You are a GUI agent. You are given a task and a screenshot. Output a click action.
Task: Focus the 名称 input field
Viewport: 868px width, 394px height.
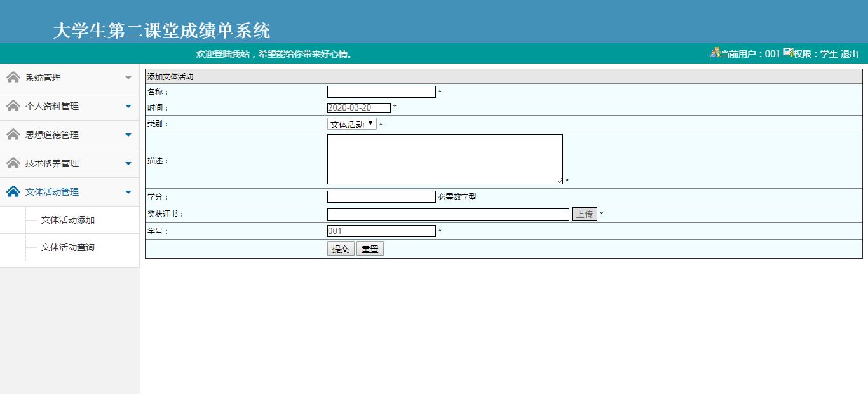(x=381, y=92)
